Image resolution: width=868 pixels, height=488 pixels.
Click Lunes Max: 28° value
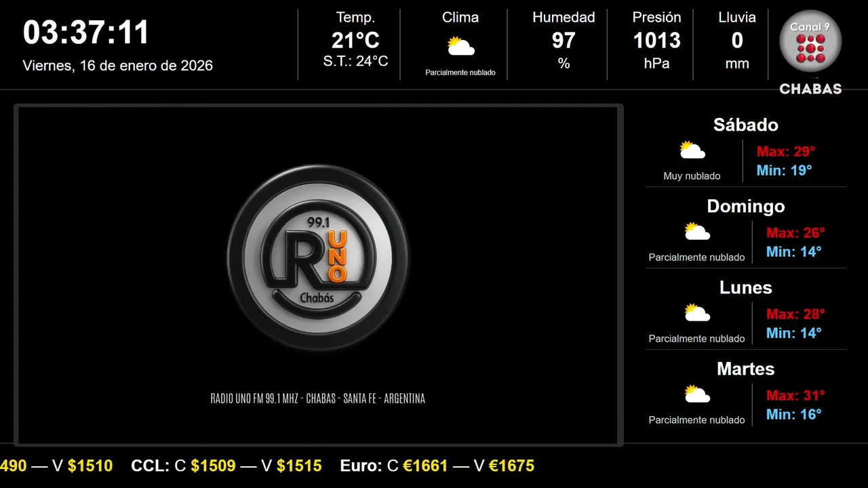pos(795,314)
